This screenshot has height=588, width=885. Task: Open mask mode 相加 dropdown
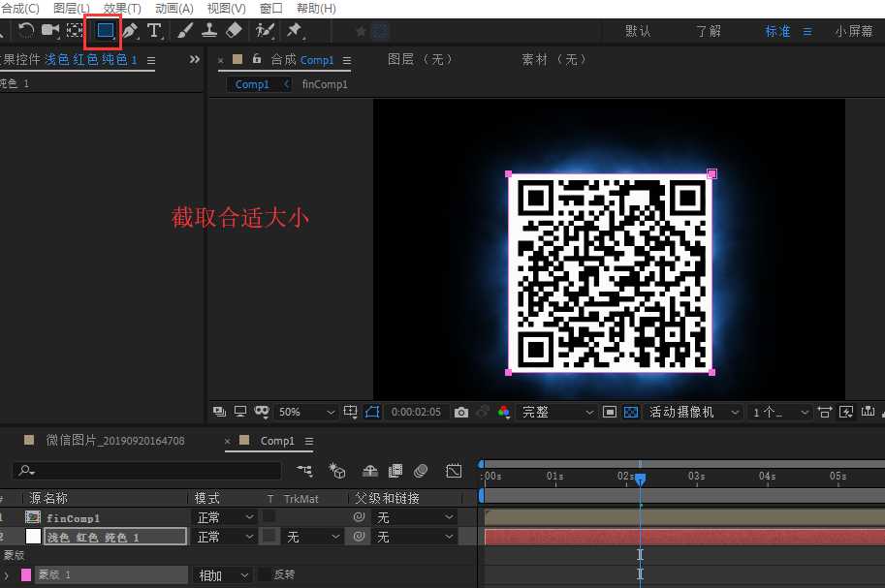click(222, 575)
